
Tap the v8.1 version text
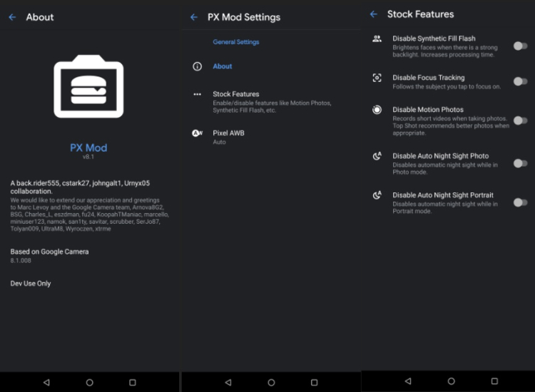point(88,157)
